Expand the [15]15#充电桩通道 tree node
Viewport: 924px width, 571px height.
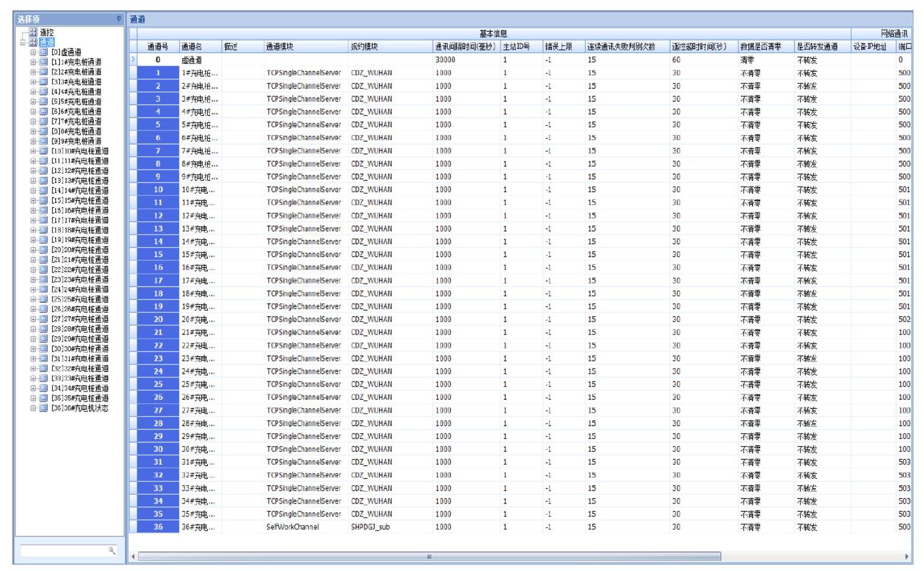[x=33, y=201]
